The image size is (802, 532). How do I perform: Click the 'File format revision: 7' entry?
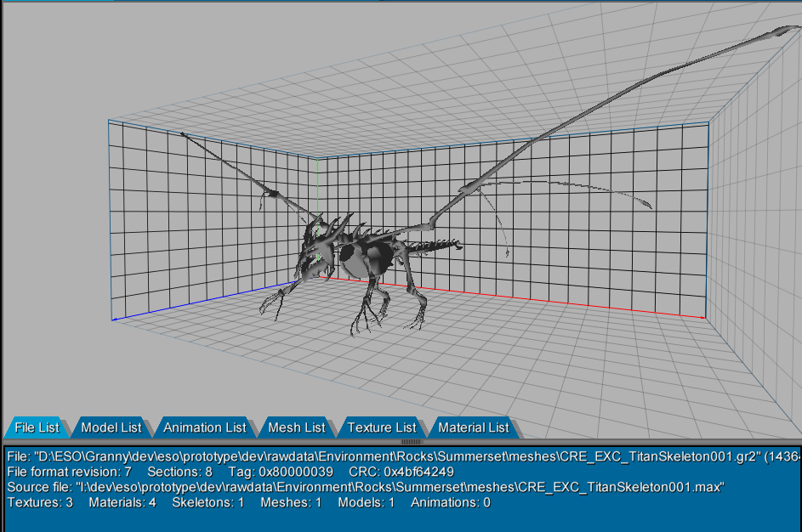(x=69, y=472)
